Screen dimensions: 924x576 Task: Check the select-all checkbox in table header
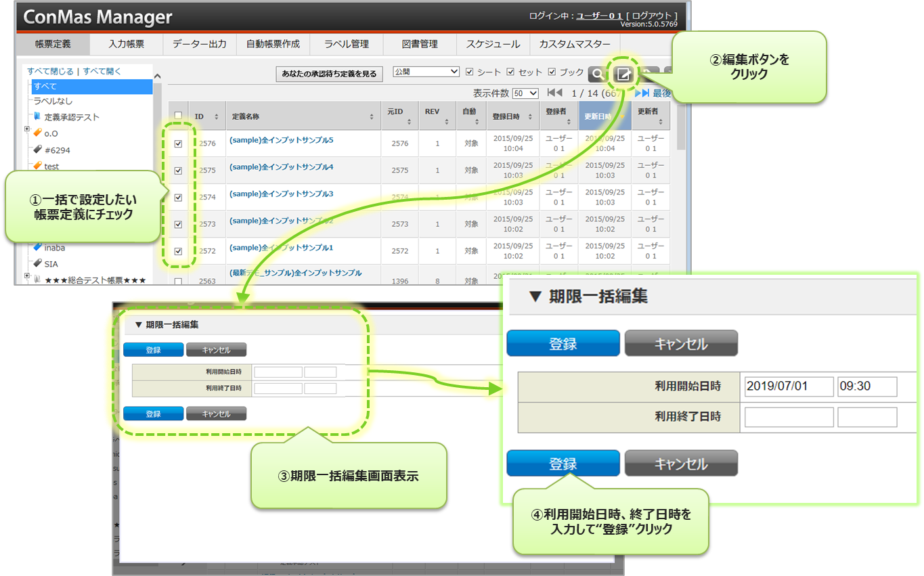[x=178, y=116]
